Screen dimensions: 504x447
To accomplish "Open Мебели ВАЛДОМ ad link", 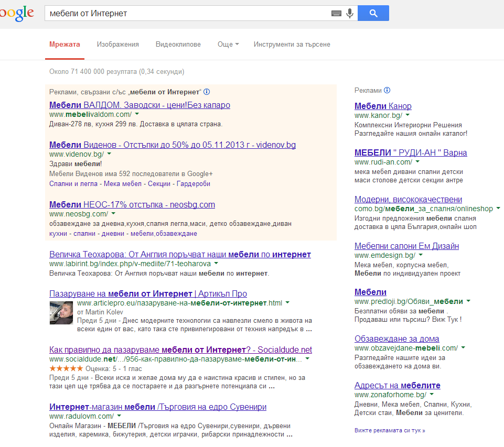I will 140,105.
